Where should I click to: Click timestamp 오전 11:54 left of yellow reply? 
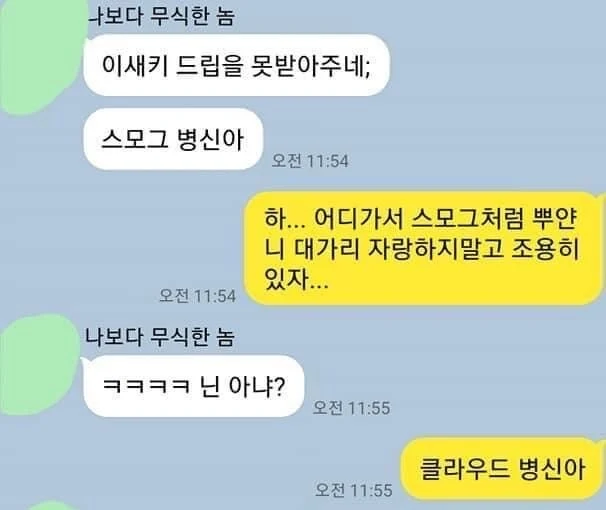click(x=197, y=296)
